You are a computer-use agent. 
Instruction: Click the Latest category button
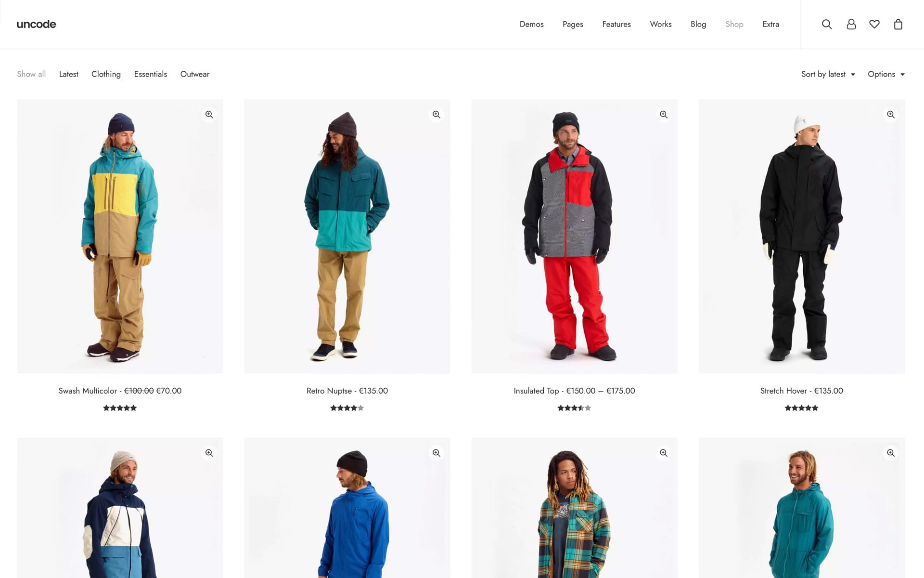(x=69, y=74)
